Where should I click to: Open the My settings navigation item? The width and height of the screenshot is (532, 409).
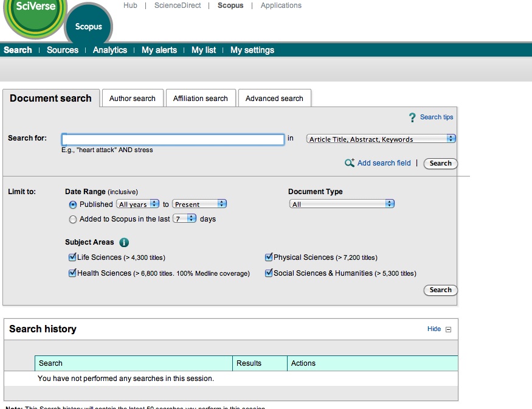252,50
